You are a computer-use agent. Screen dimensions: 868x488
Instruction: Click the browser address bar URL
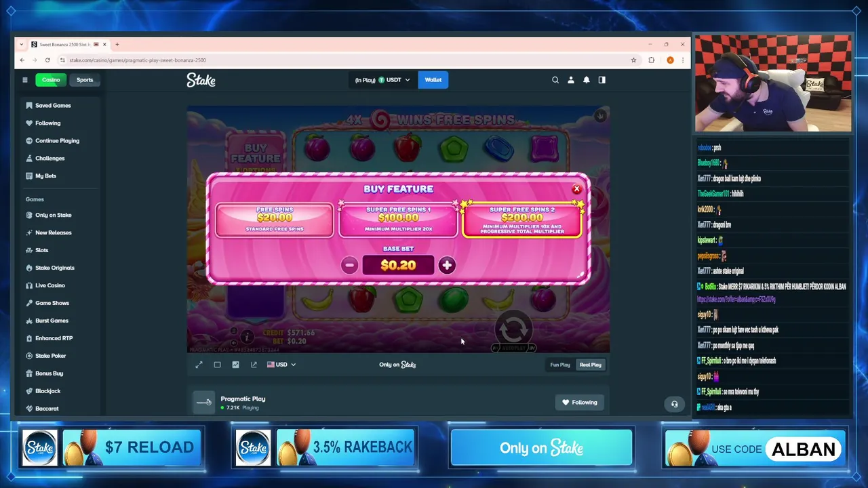[x=138, y=60]
